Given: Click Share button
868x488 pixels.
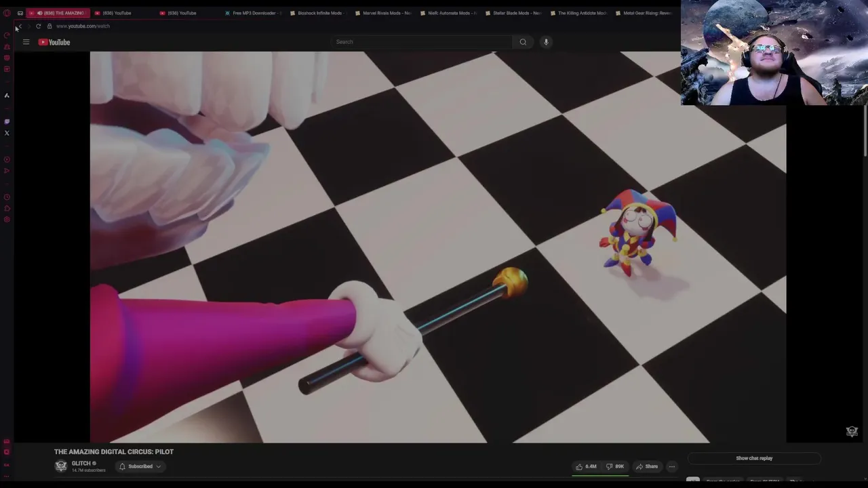Looking at the screenshot, I should (647, 466).
